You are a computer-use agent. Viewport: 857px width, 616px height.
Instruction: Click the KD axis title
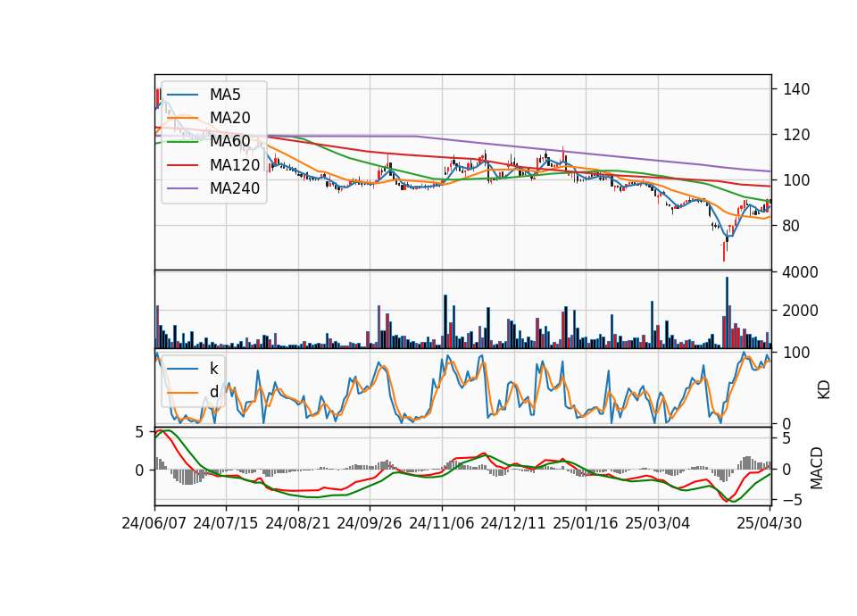tap(824, 390)
